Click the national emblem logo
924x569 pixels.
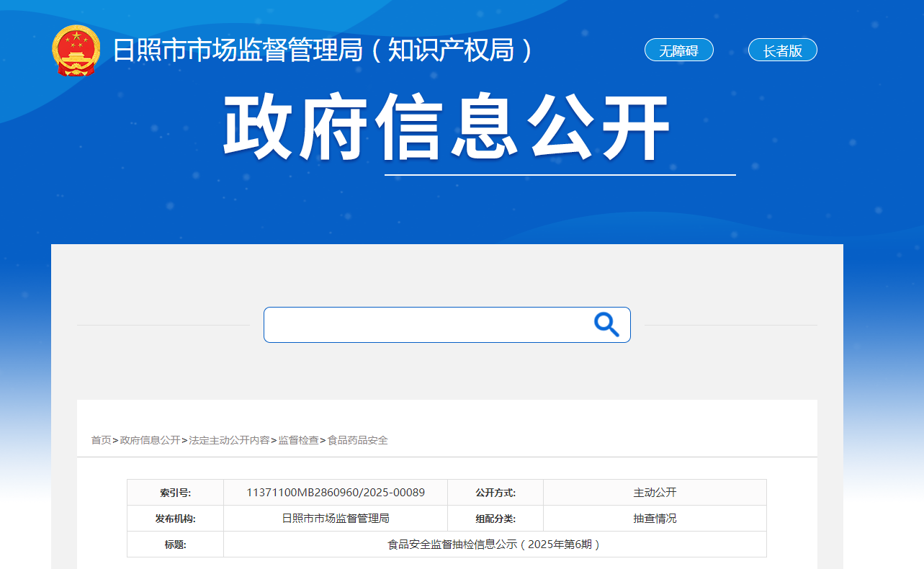pyautogui.click(x=76, y=50)
